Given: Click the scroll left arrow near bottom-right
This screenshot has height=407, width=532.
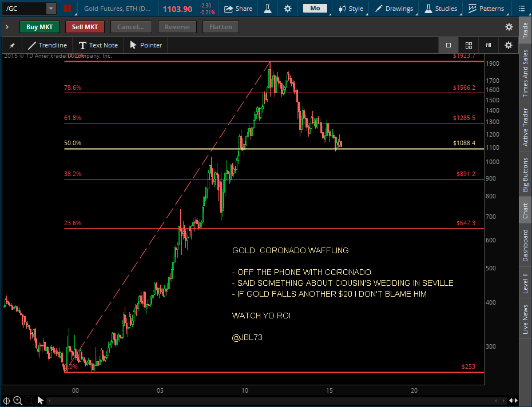Looking at the screenshot, I should 496,401.
